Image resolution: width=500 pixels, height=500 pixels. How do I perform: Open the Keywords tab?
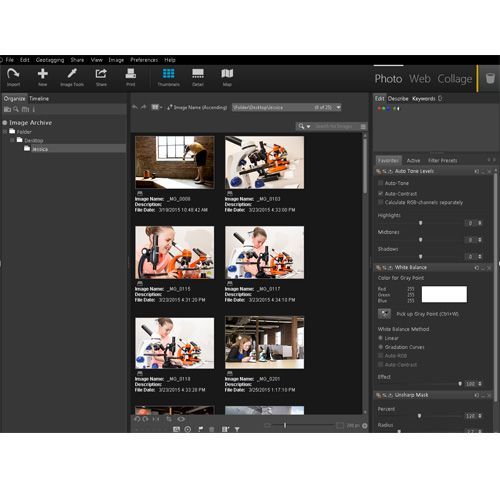(x=424, y=99)
